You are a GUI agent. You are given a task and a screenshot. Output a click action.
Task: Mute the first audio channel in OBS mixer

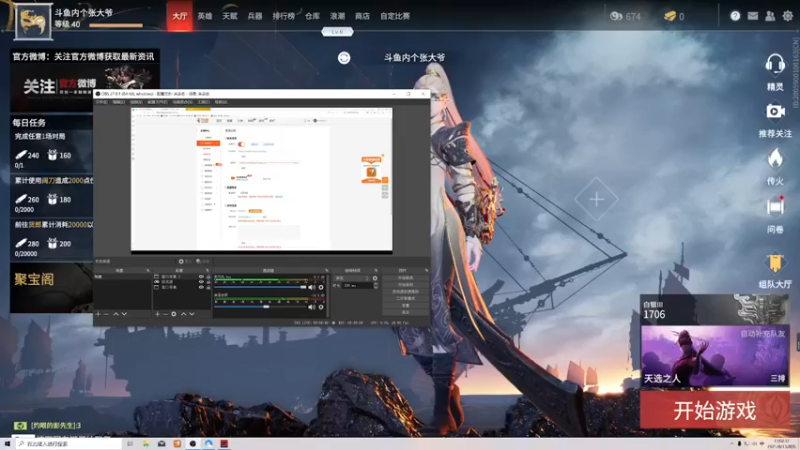click(x=311, y=287)
